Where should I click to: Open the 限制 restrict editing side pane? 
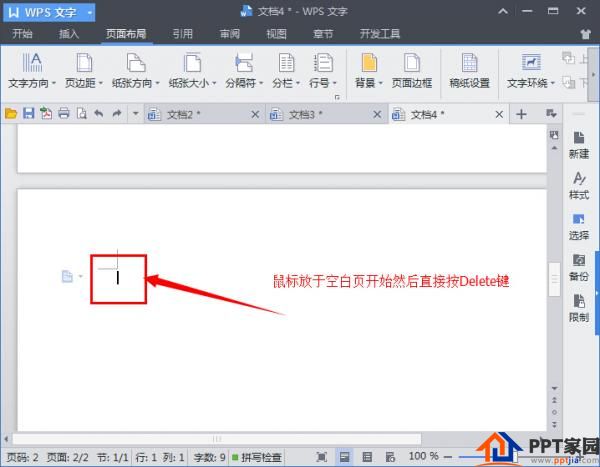579,309
